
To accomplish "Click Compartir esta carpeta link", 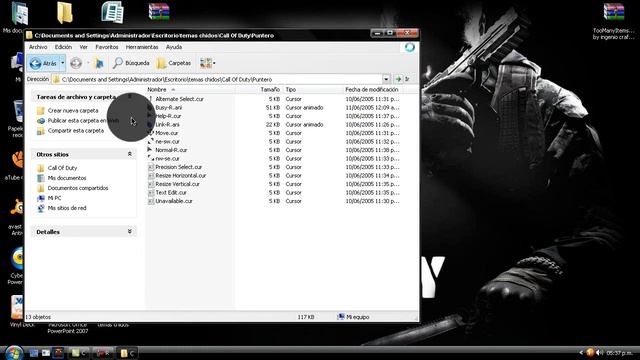I will [x=76, y=131].
